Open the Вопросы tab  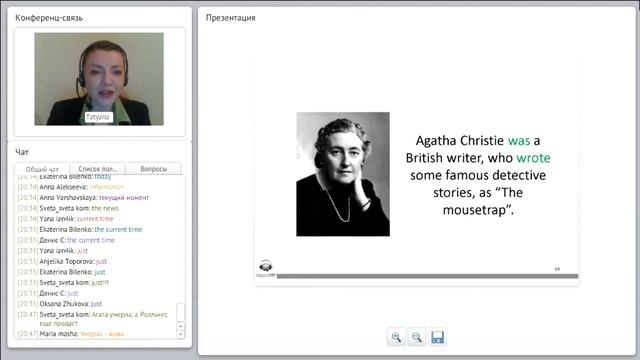153,169
